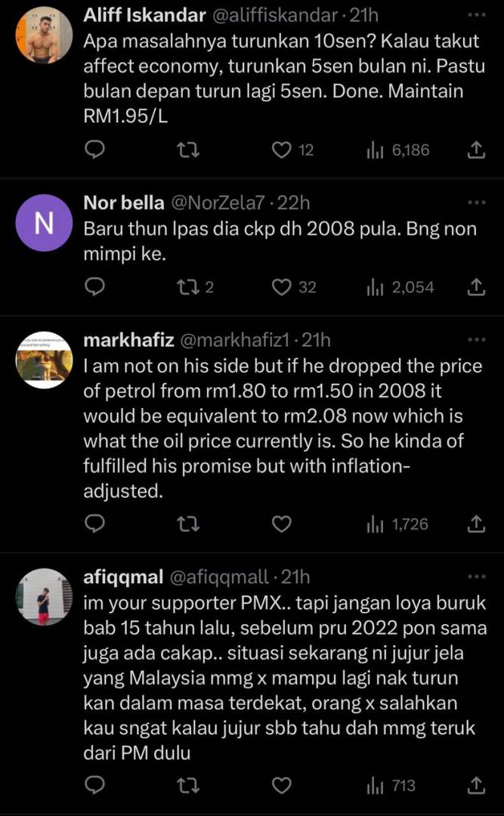Open more options on Nor bella's tweet

(x=476, y=202)
